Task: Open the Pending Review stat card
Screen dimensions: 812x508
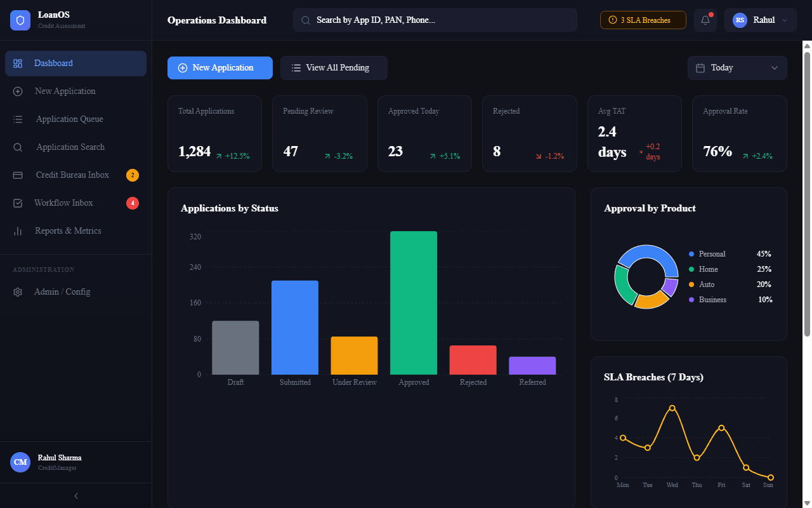Action: [x=320, y=133]
